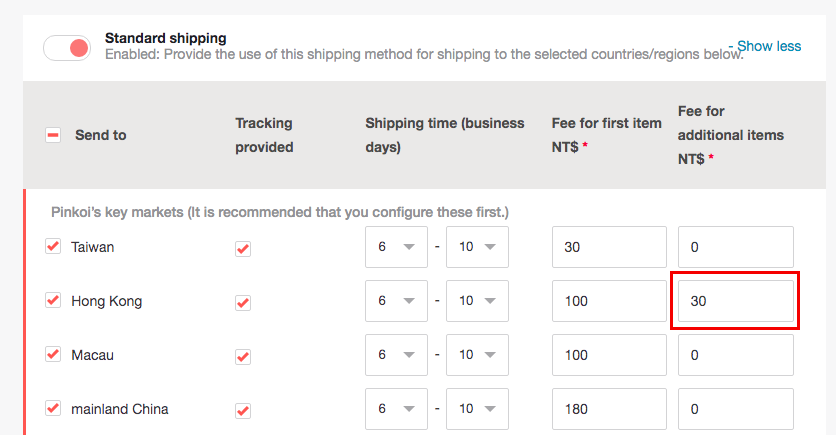Toggle tracking provided for Hong Kong
836x435 pixels.
click(x=242, y=302)
